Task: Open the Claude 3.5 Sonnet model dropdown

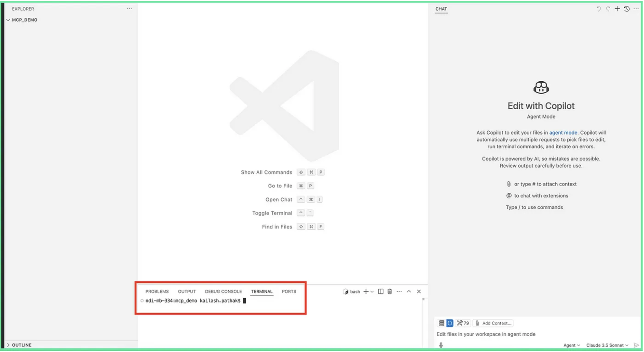Action: (606, 345)
